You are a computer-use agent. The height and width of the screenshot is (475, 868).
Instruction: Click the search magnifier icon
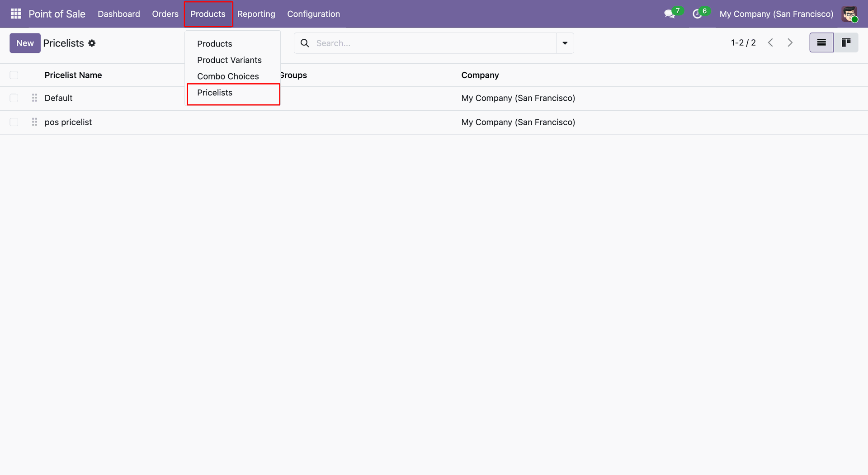305,43
